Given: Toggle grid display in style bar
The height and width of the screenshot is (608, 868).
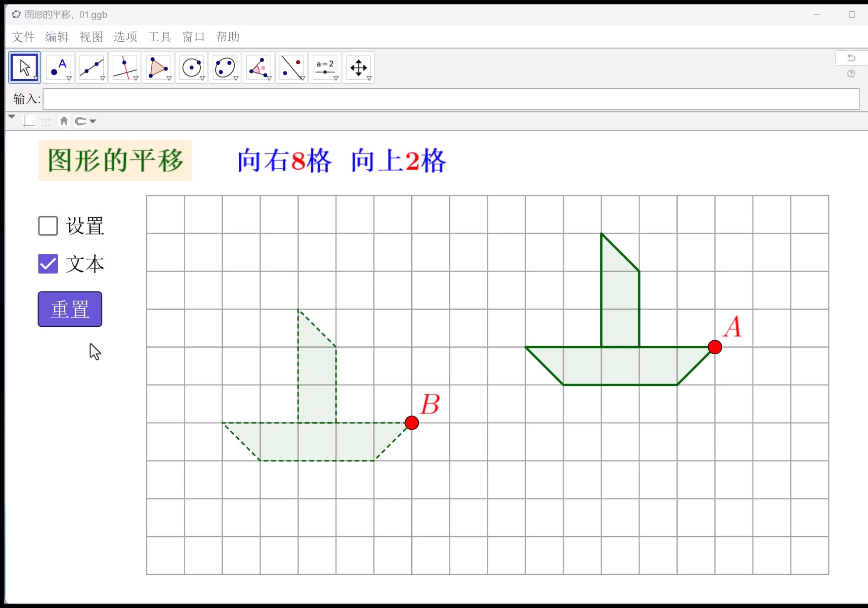Looking at the screenshot, I should 46,121.
